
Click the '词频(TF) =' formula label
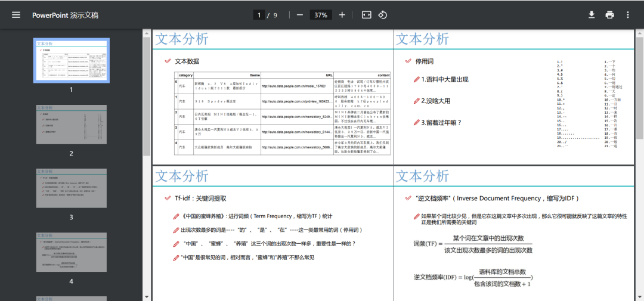427,244
